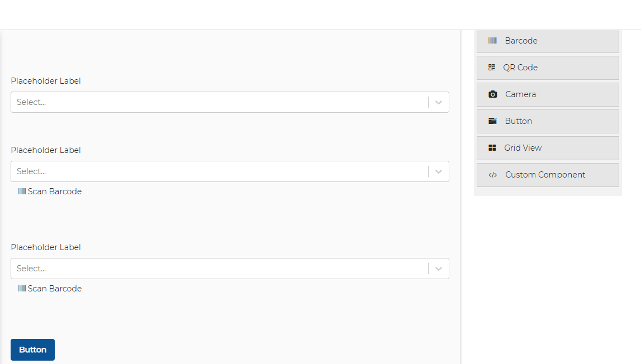
Task: Click the QR Code icon in the palette
Action: pyautogui.click(x=492, y=68)
